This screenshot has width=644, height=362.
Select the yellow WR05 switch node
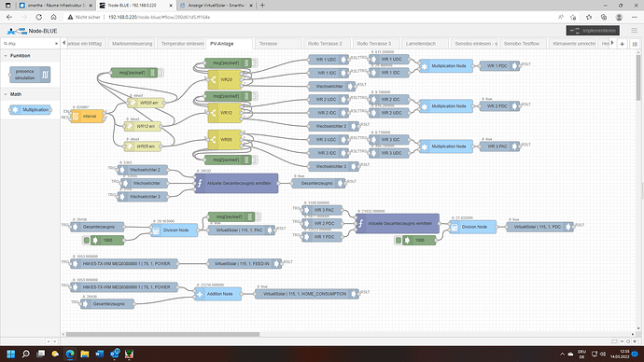tap(225, 140)
